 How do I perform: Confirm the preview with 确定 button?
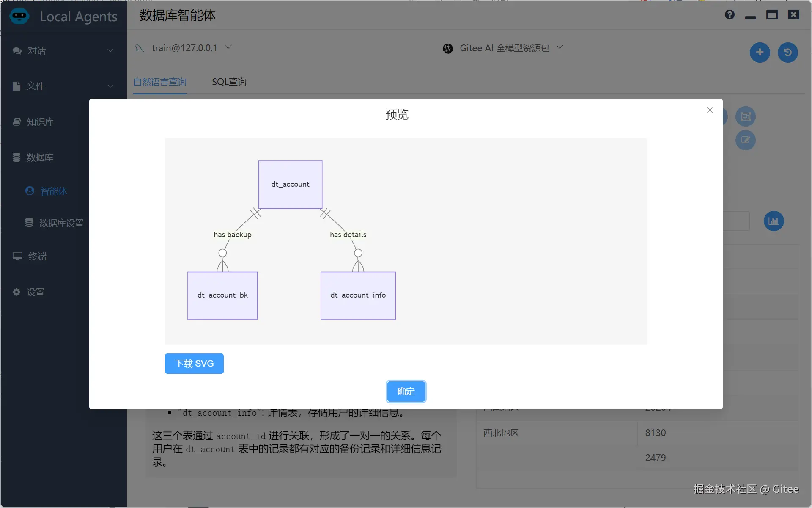click(406, 391)
